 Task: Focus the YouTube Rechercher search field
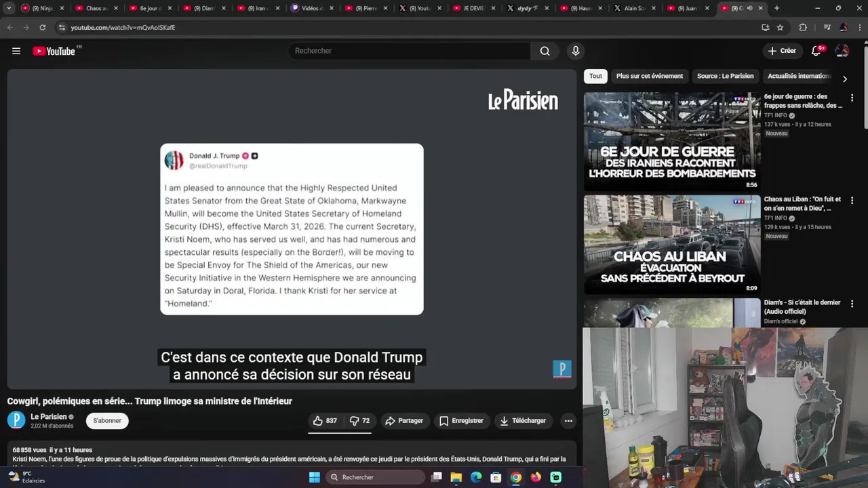pyautogui.click(x=410, y=51)
